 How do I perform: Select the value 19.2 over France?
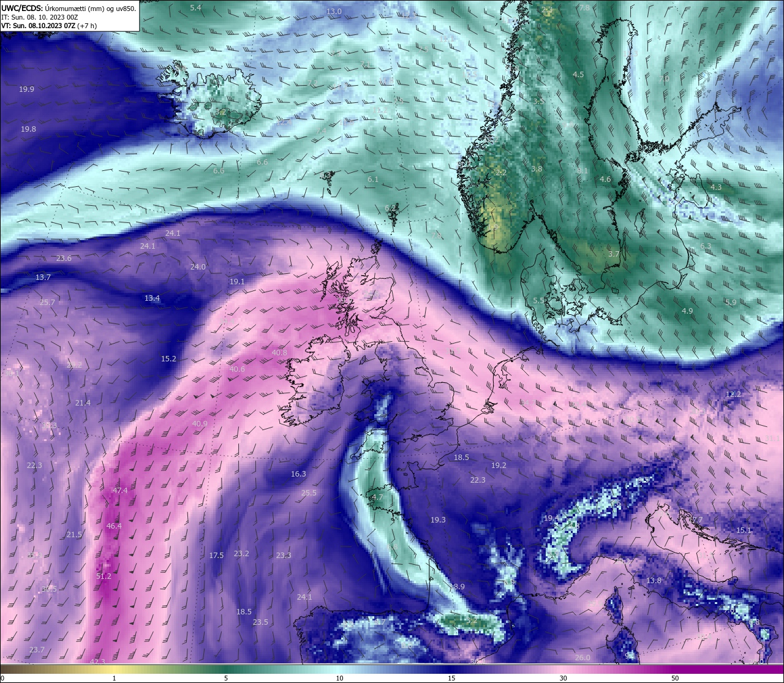coord(499,465)
